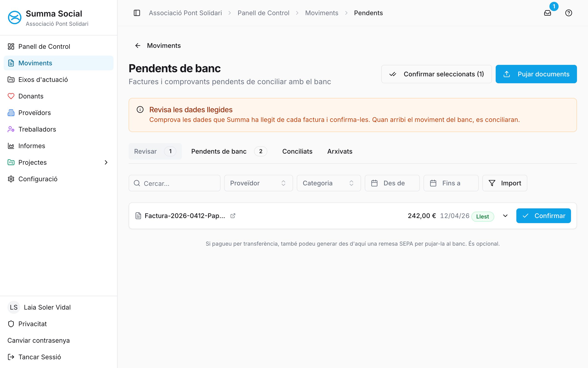Focus the Cercar search field
The height and width of the screenshot is (368, 588).
pyautogui.click(x=175, y=183)
